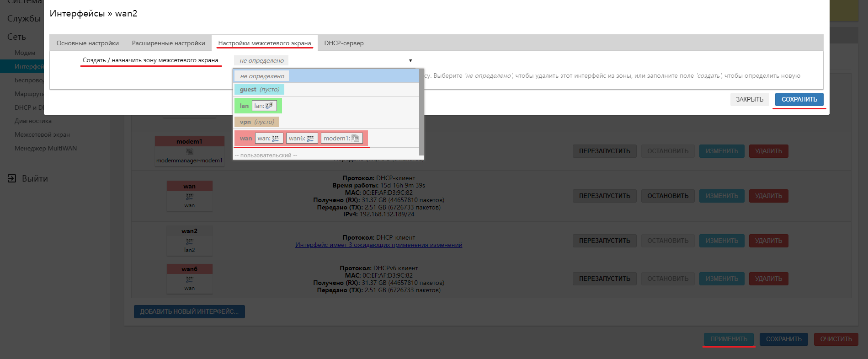
Task: Open the firewall zone dropdown arrow
Action: (x=410, y=60)
